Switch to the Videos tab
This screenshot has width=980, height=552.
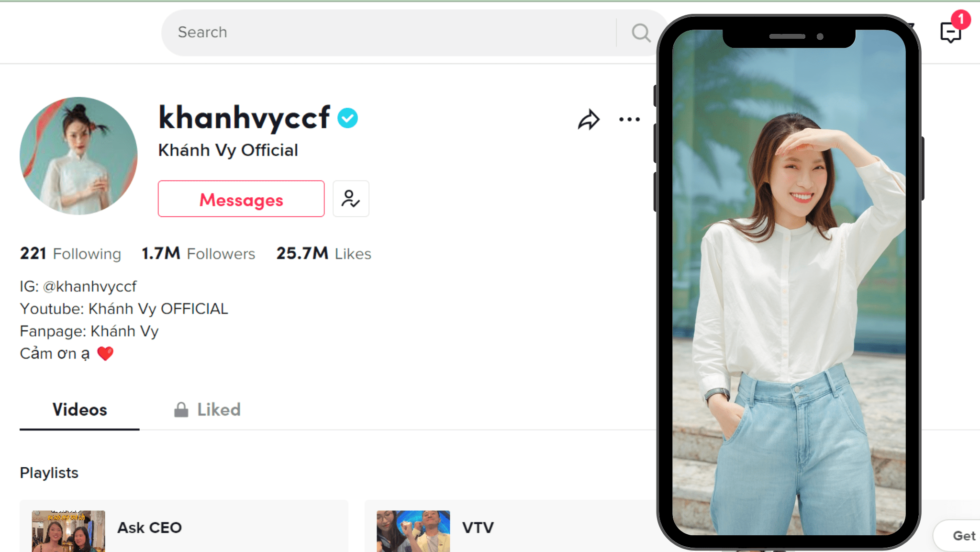coord(79,410)
